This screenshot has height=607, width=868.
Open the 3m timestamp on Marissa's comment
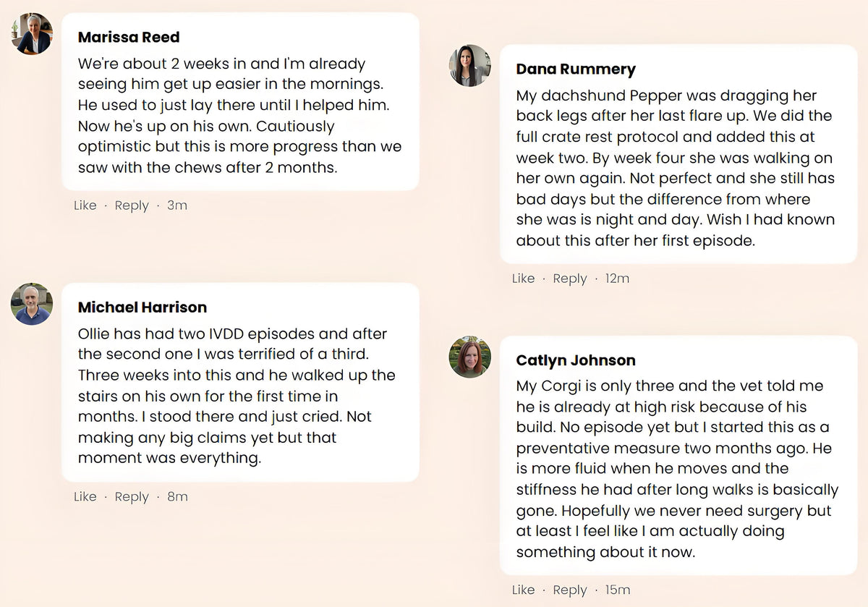click(x=177, y=205)
